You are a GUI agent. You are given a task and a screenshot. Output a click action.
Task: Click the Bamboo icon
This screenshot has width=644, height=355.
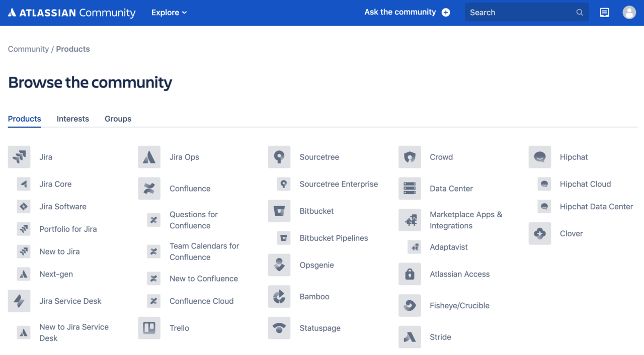[x=279, y=297]
